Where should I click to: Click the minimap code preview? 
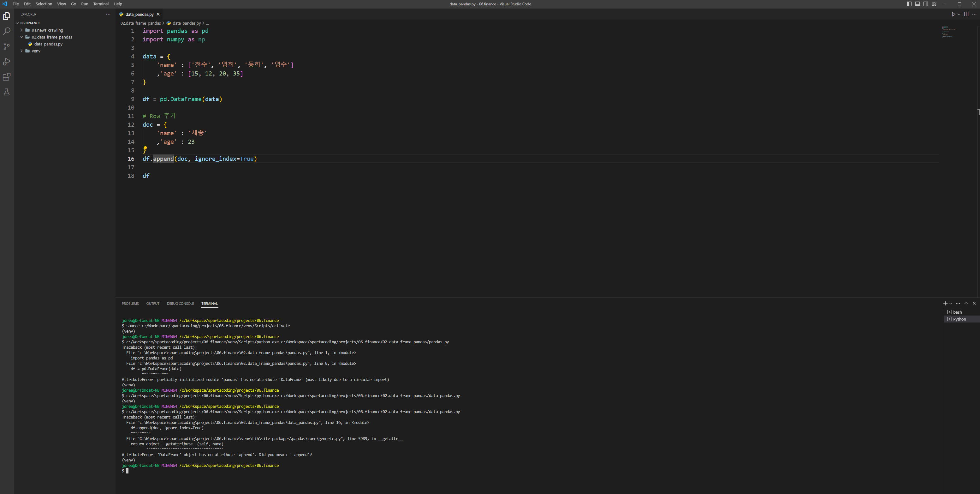point(949,32)
